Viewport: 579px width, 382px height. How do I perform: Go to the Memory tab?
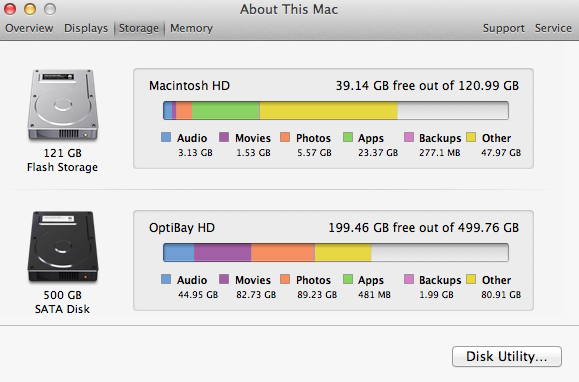pos(191,28)
